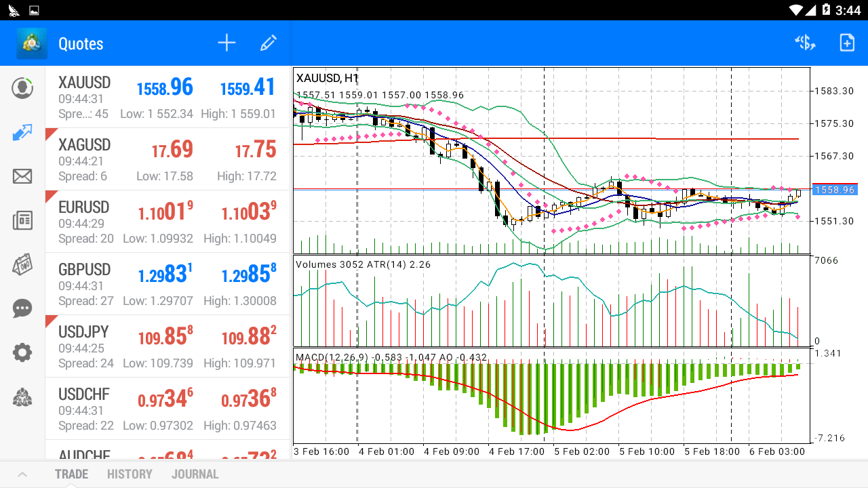The height and width of the screenshot is (488, 868).
Task: Open the JOURNAL tab
Action: tap(195, 474)
